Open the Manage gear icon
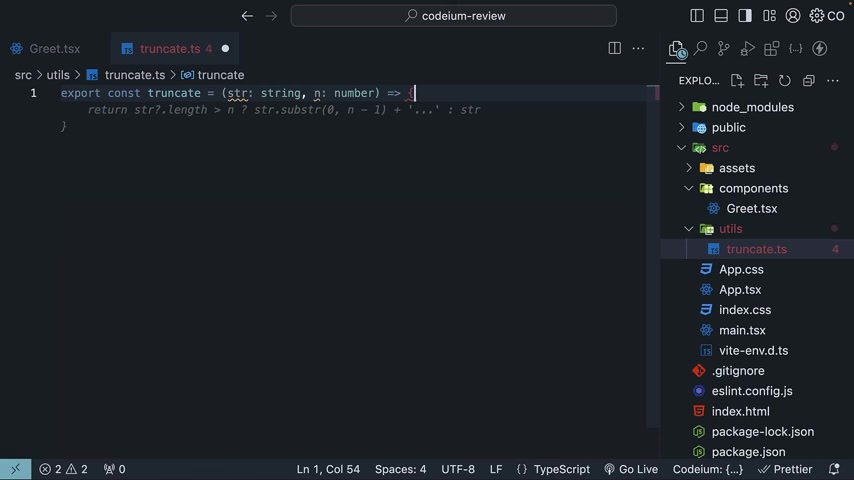Viewport: 854px width, 480px height. click(816, 16)
